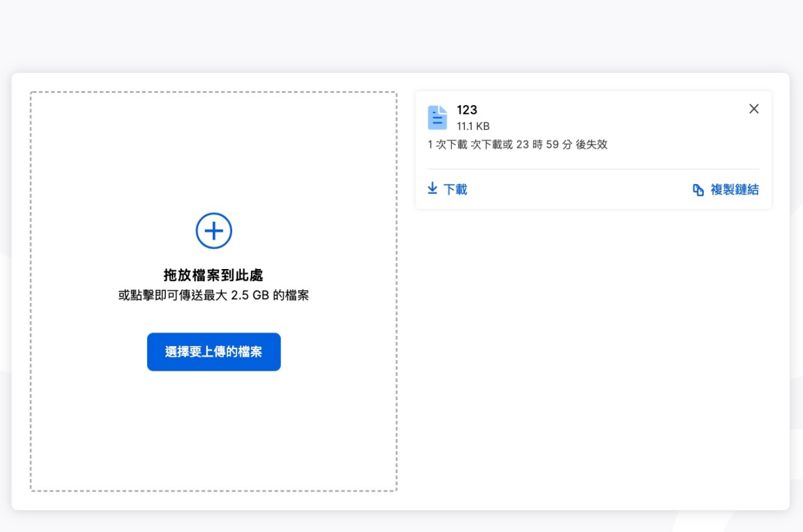Click the heading 拖放檔案到此處

(x=213, y=275)
